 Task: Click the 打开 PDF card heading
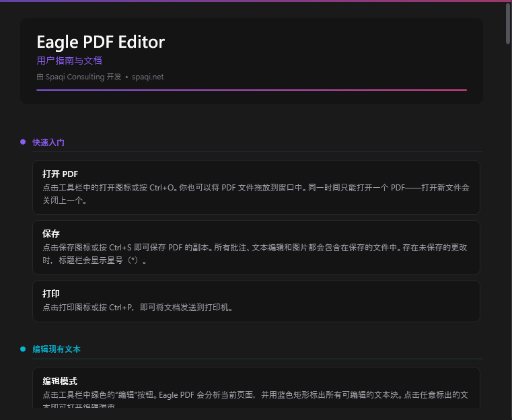[x=61, y=174]
